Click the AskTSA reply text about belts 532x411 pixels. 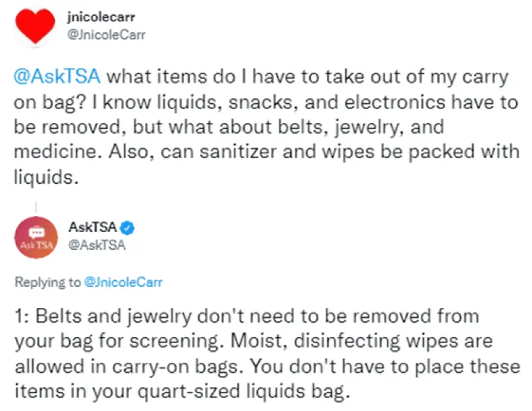(x=267, y=353)
